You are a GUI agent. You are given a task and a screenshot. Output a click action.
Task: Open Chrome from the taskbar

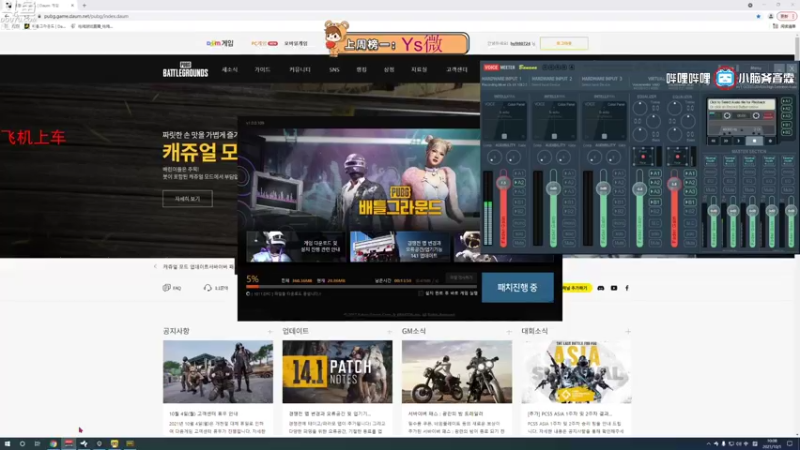[x=53, y=444]
